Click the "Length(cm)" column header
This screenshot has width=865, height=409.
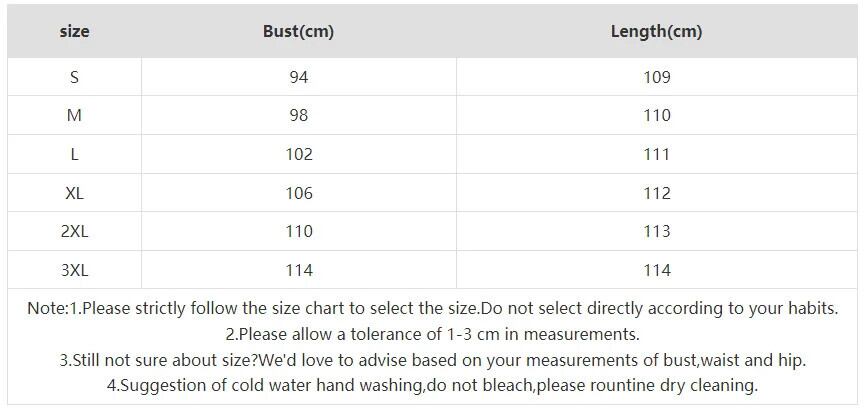tap(656, 31)
